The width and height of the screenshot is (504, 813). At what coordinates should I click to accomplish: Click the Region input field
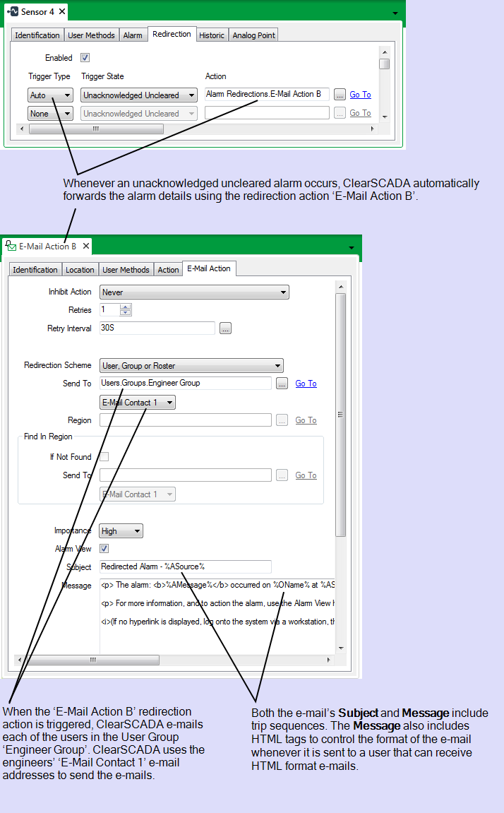tap(186, 420)
